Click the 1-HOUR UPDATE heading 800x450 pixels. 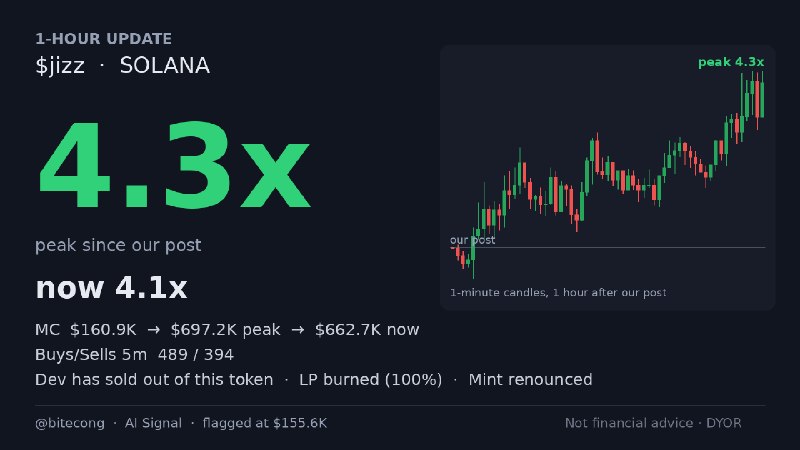104,39
